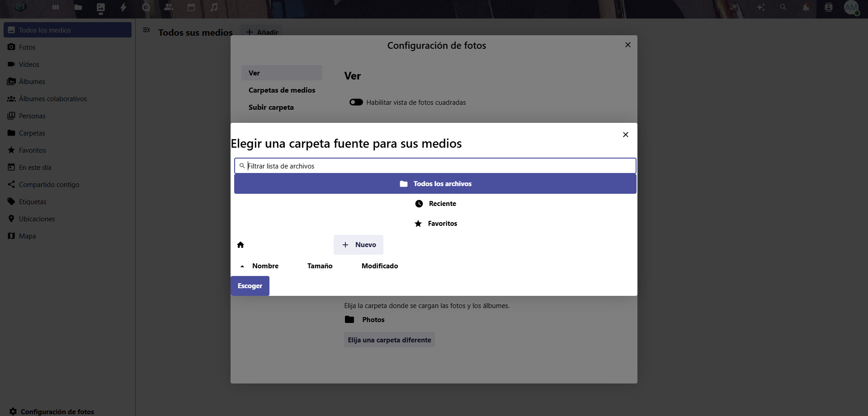Open the Music app icon

[x=214, y=7]
